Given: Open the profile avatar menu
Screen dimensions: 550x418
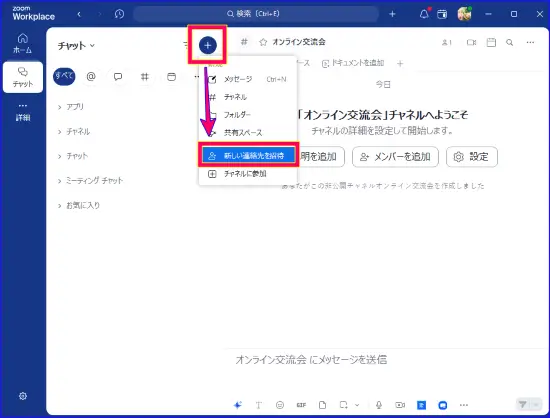Looking at the screenshot, I should click(x=464, y=14).
